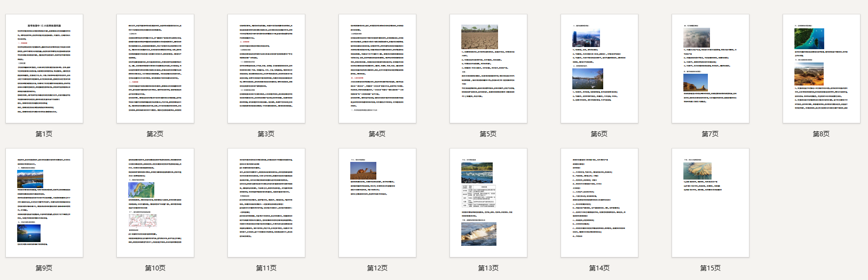Click the river delta image on page 15
Image resolution: width=868 pixels, height=280 pixels.
pyautogui.click(x=697, y=171)
